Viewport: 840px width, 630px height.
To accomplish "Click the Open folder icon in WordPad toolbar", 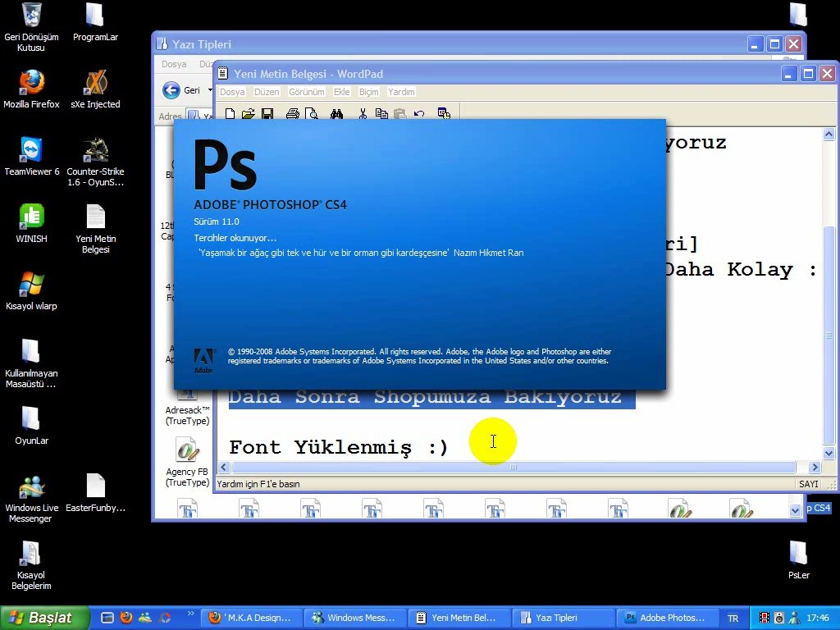I will click(x=248, y=113).
